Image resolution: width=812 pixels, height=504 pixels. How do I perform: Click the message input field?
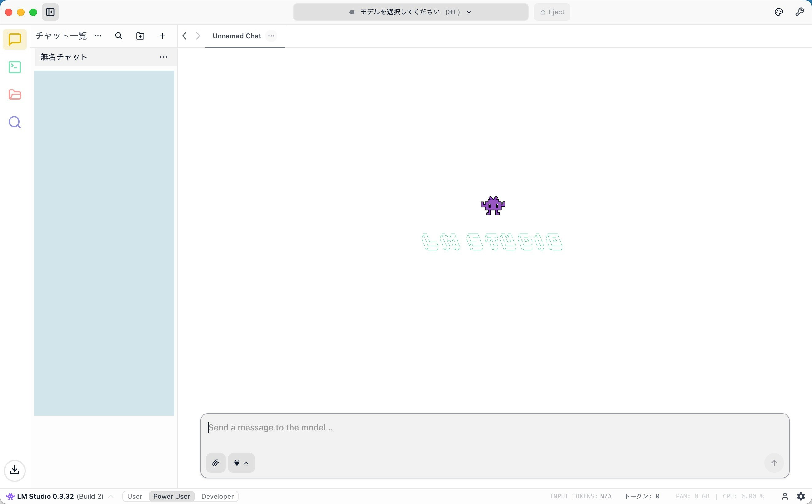pos(494,428)
